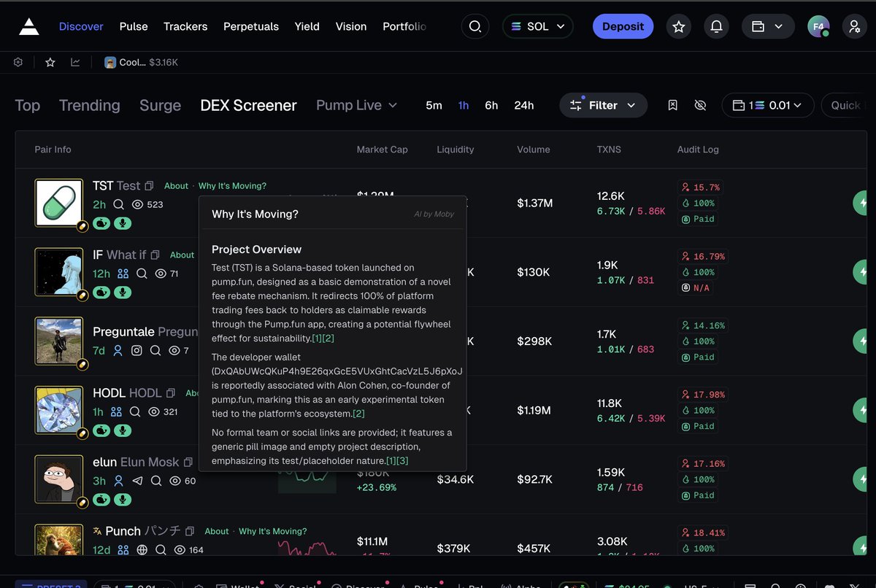Open About link for TST Test

click(x=176, y=186)
